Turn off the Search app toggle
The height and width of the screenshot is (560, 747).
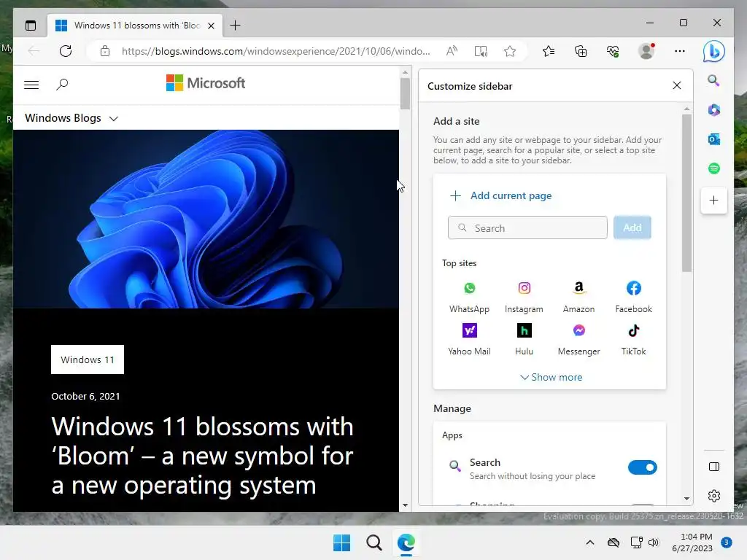(x=642, y=467)
